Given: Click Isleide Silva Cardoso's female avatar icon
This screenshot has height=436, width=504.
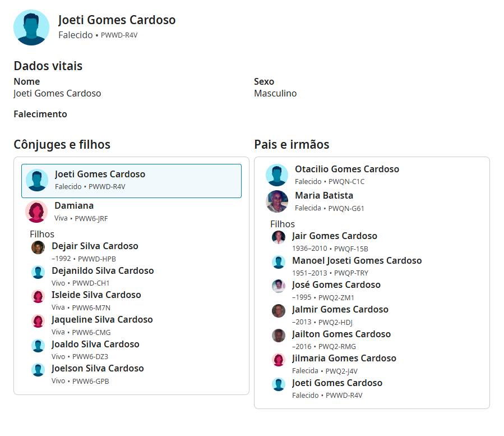Looking at the screenshot, I should 38,296.
